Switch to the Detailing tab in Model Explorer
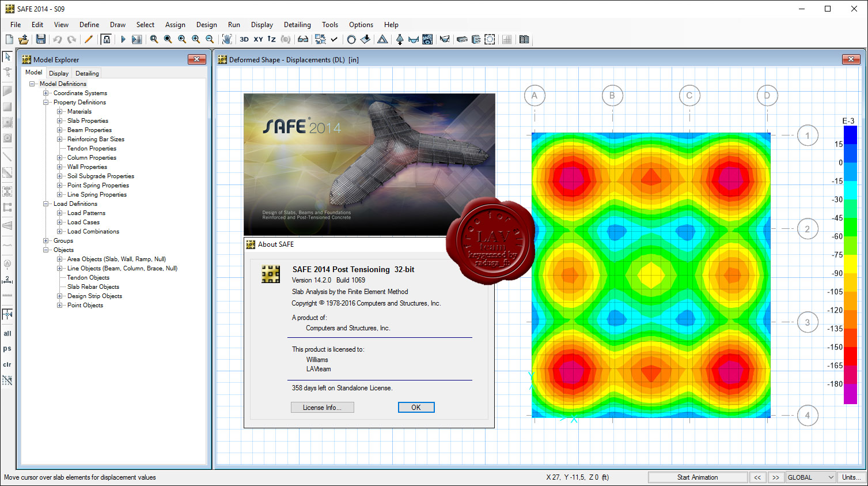Viewport: 868px width, 486px height. (x=87, y=73)
